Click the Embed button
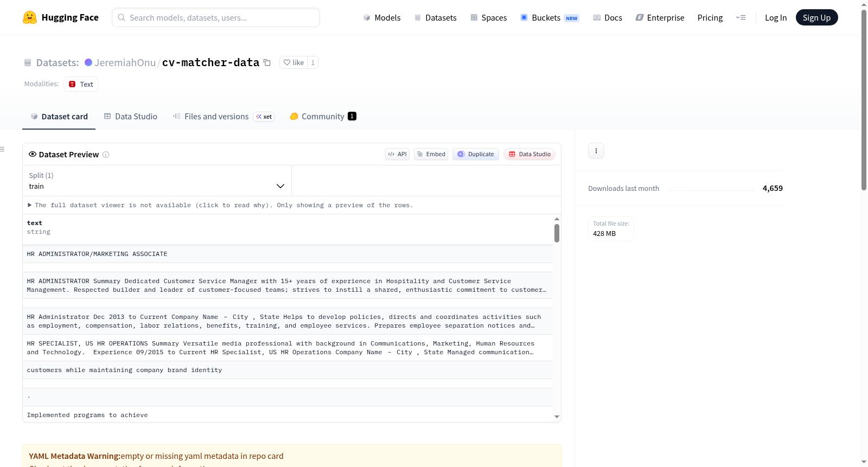 431,154
